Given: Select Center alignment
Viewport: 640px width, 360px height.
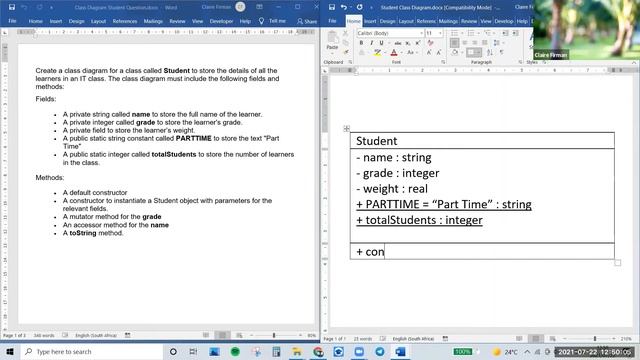Looking at the screenshot, I should (x=464, y=42).
